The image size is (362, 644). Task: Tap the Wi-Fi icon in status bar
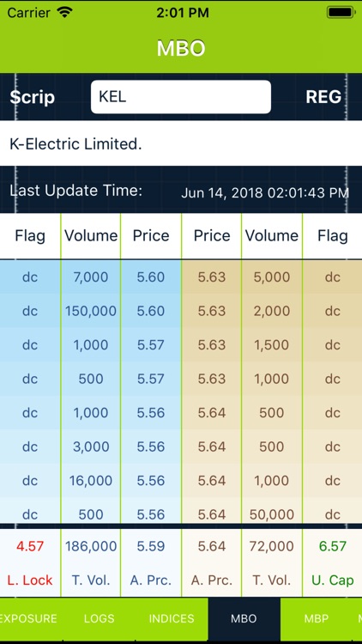(x=65, y=12)
